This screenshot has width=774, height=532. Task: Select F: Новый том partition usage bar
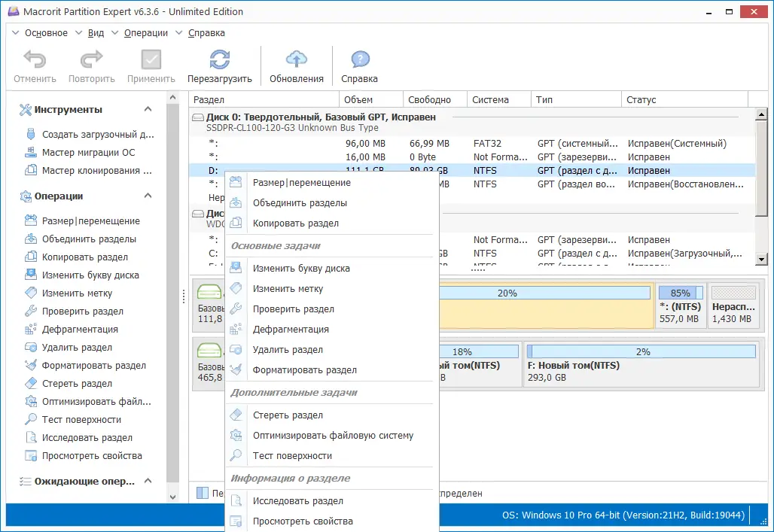(641, 352)
